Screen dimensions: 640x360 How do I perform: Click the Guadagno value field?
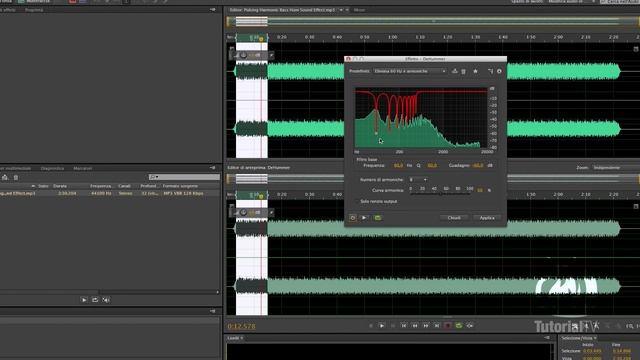click(478, 166)
